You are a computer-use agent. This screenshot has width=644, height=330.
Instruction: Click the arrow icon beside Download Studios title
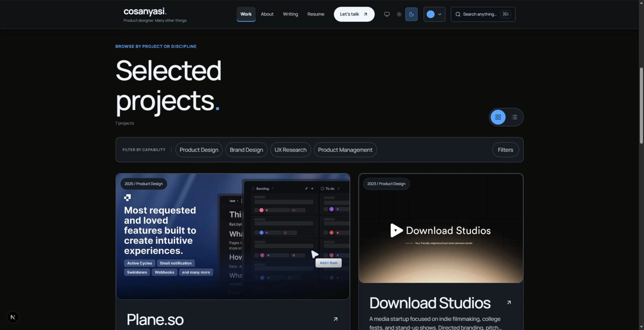[x=509, y=303]
